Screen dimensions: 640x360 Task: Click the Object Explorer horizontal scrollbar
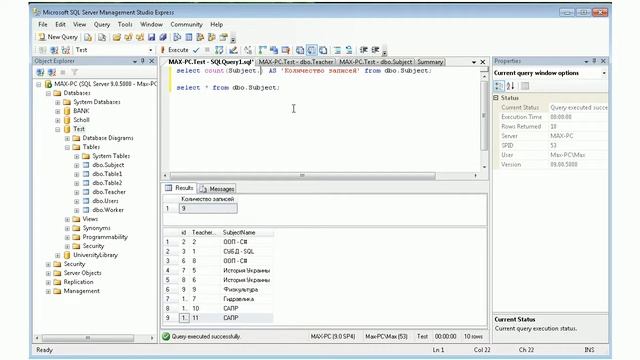tap(88, 338)
